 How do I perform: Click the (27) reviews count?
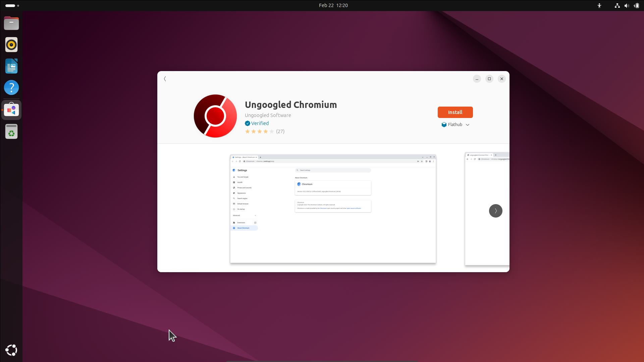(x=280, y=131)
